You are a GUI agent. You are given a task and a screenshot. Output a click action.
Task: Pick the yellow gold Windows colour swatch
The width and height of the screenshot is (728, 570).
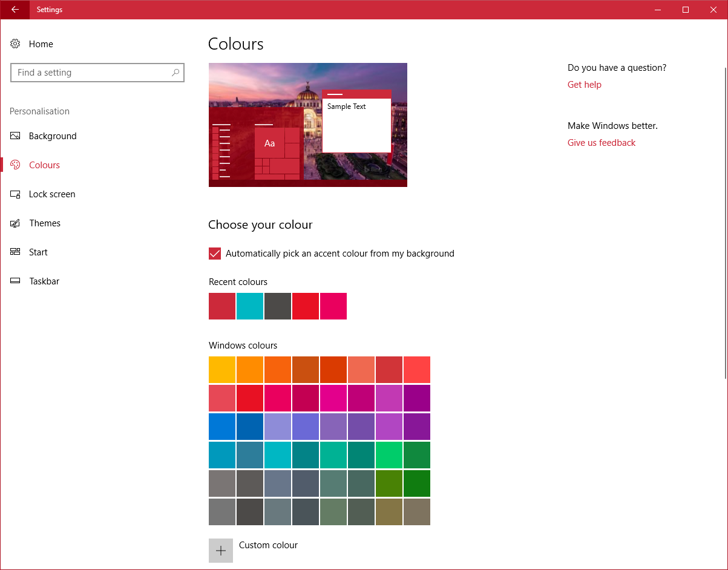222,370
